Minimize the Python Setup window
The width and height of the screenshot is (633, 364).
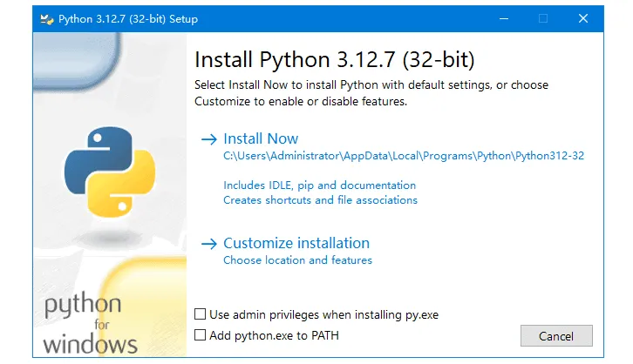(503, 18)
